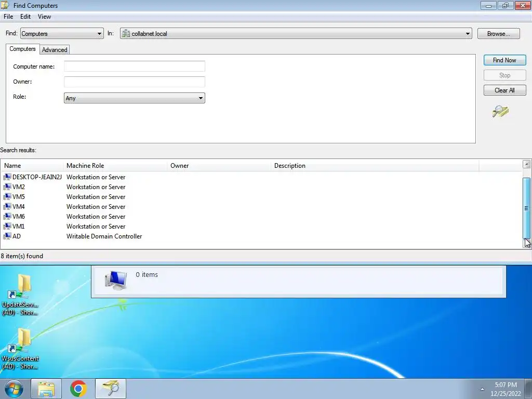Select the VM2 result name
The image size is (532, 399).
pyautogui.click(x=19, y=187)
